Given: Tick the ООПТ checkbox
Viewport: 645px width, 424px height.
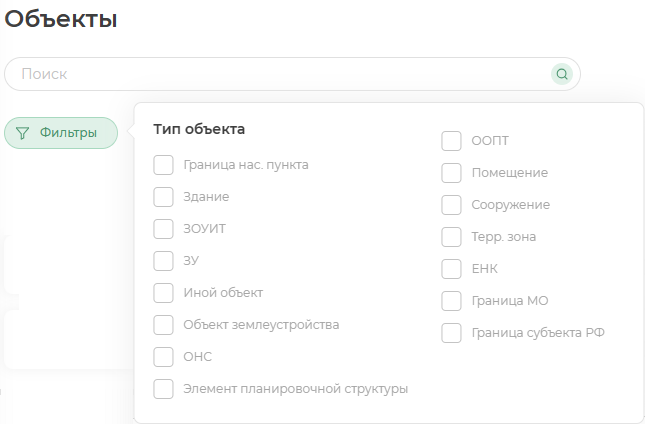Looking at the screenshot, I should [x=451, y=141].
